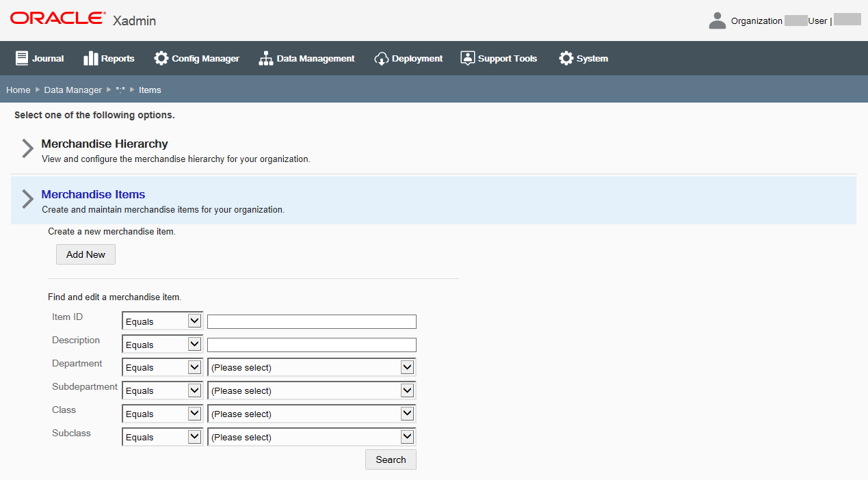Expand the Merchandise Hierarchy chevron
Viewport: 868px width, 480px height.
click(27, 149)
